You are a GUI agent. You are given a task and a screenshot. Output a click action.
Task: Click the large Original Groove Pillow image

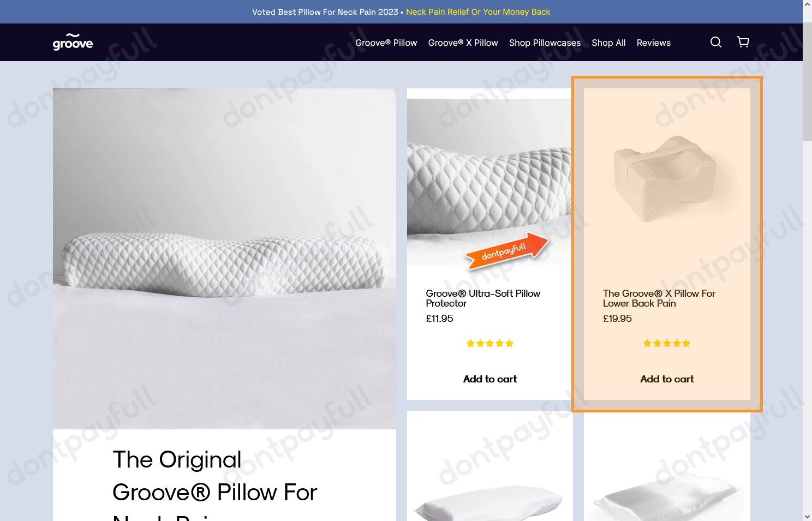click(x=224, y=259)
